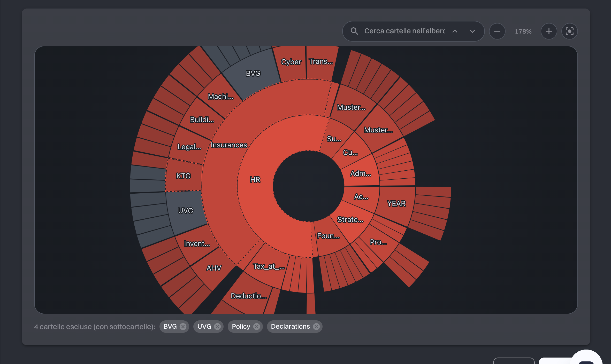Select the HR segment in sunburst
611x364 pixels.
pyautogui.click(x=255, y=180)
